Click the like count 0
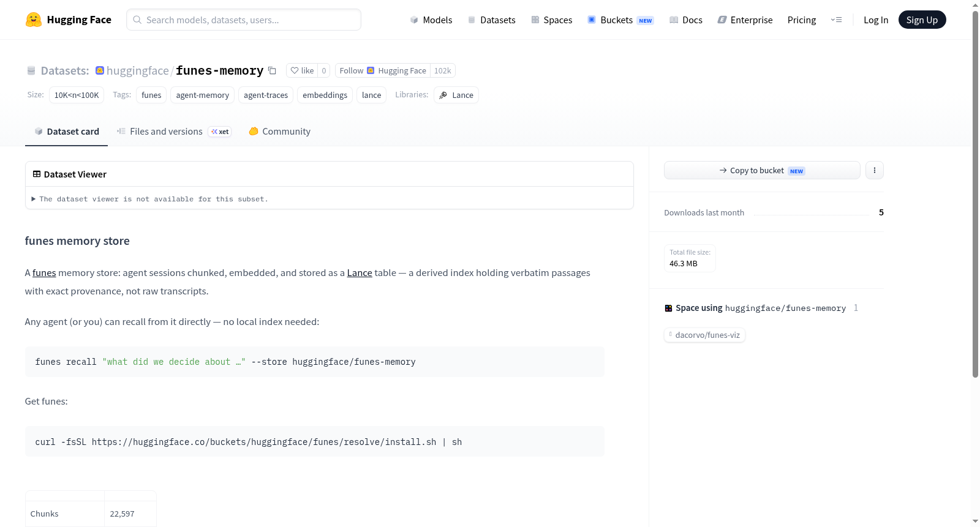 tap(324, 71)
